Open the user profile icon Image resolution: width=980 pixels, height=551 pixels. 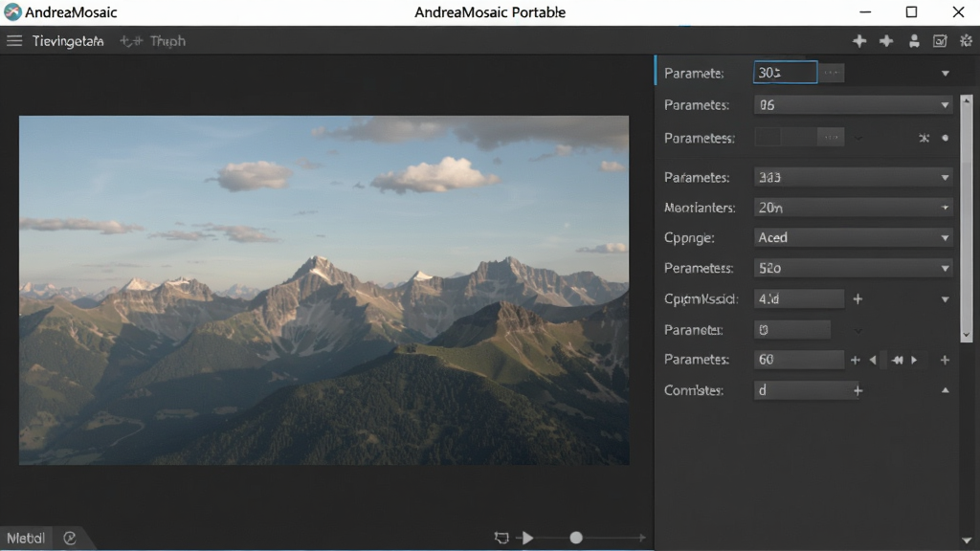914,41
